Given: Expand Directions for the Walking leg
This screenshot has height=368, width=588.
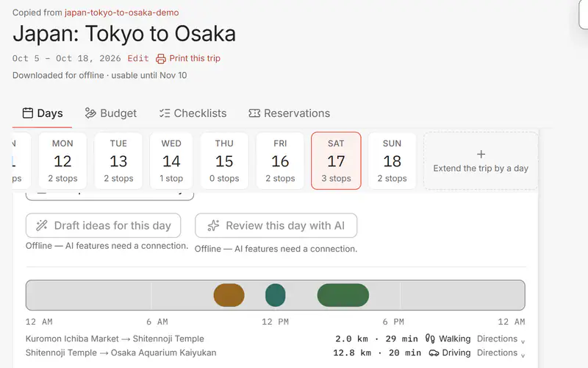Looking at the screenshot, I should [x=501, y=339].
